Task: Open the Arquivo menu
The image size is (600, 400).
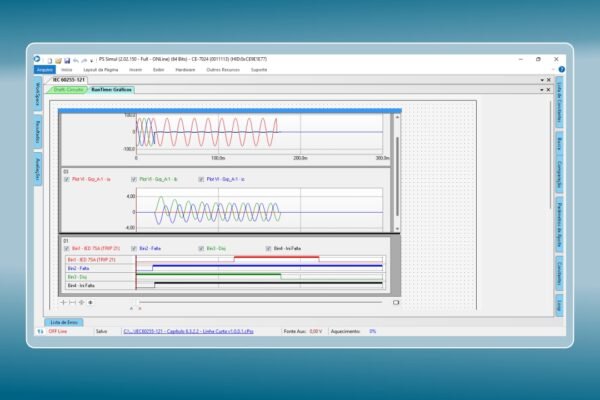Action: point(45,70)
